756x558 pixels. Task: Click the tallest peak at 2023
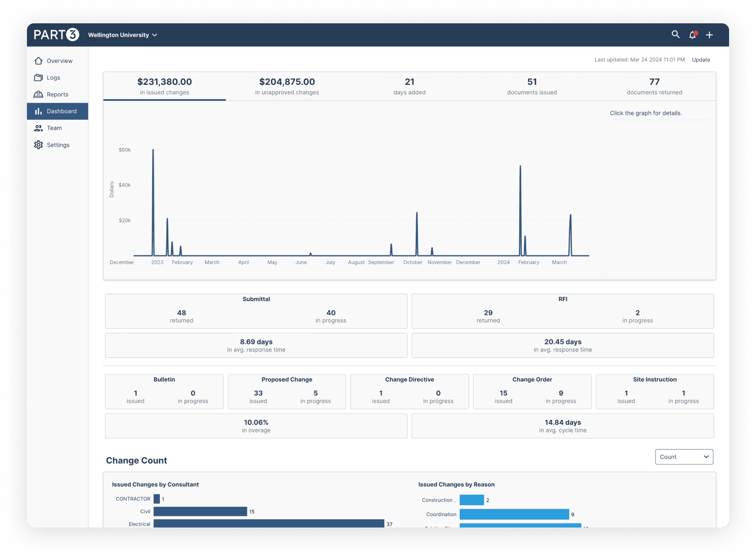pos(153,151)
